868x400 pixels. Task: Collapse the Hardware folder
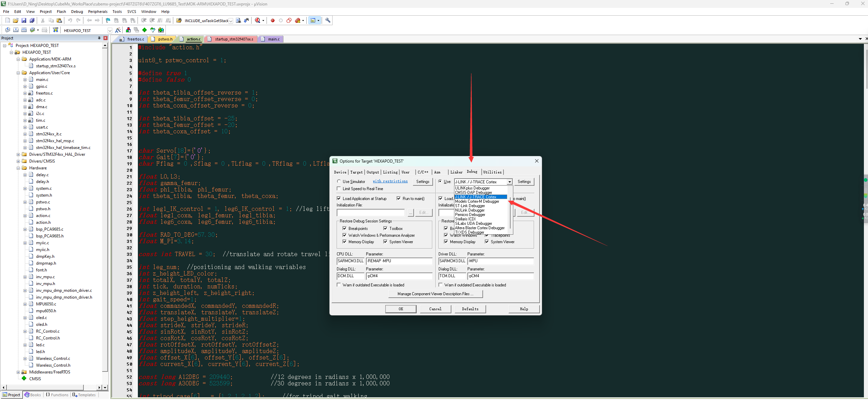[18, 168]
